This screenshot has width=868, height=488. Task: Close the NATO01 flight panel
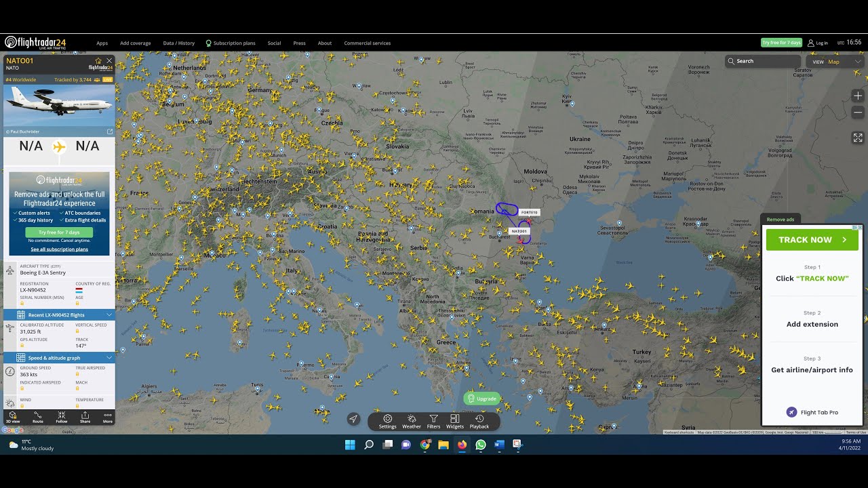click(x=109, y=60)
